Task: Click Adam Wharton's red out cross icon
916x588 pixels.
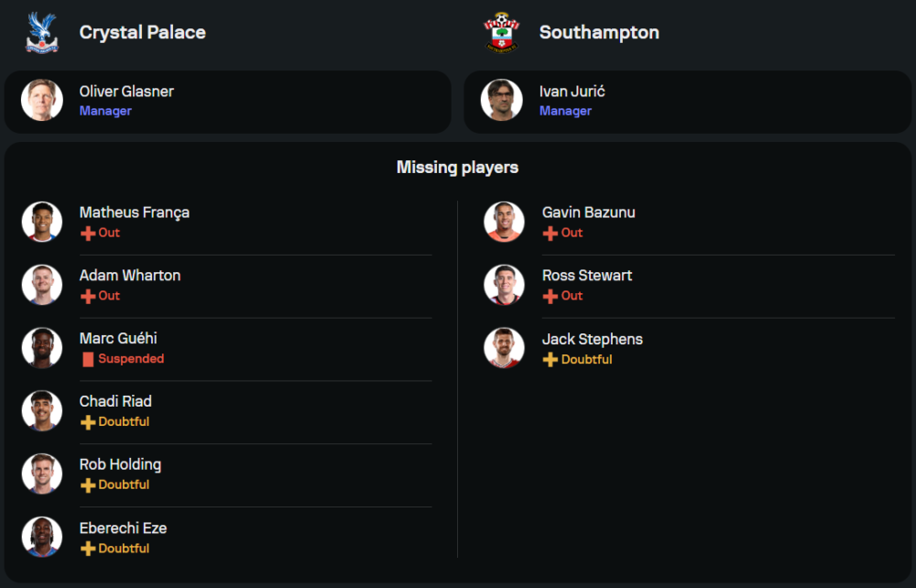Action: coord(88,297)
